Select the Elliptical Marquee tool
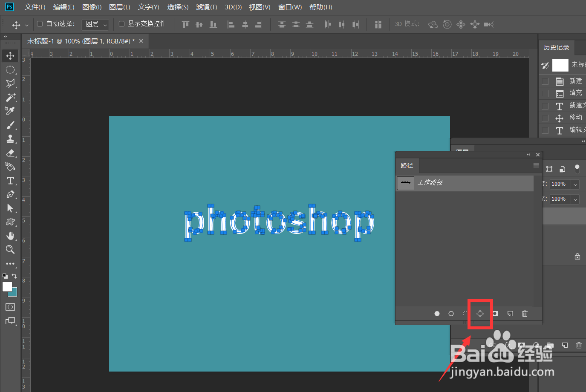 [10, 69]
